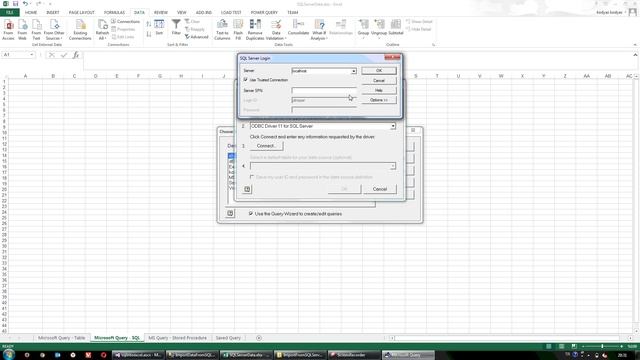Save the workbook from quick access toolbar
640x360 pixels.
(15, 4)
